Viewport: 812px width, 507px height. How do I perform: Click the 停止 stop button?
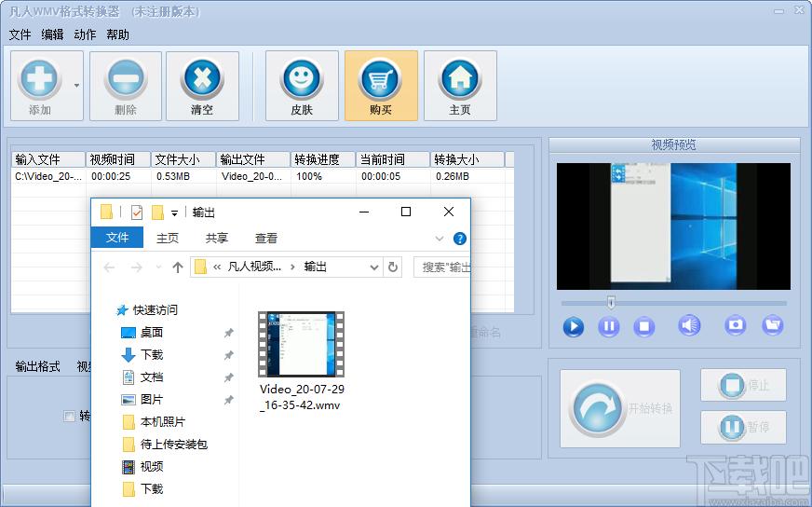tap(743, 385)
